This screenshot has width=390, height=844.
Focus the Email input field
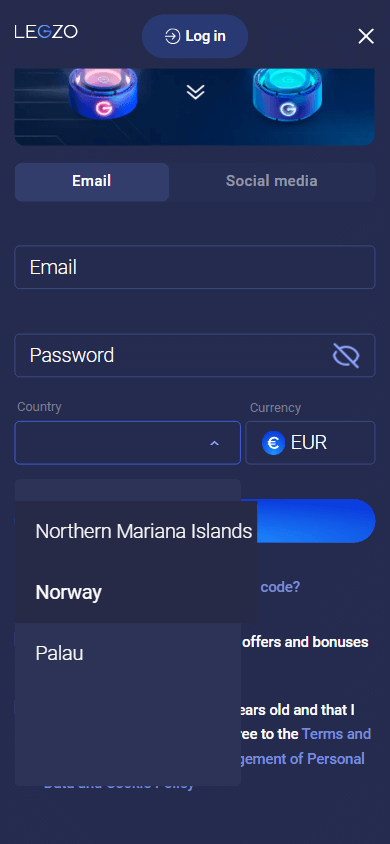(x=195, y=267)
